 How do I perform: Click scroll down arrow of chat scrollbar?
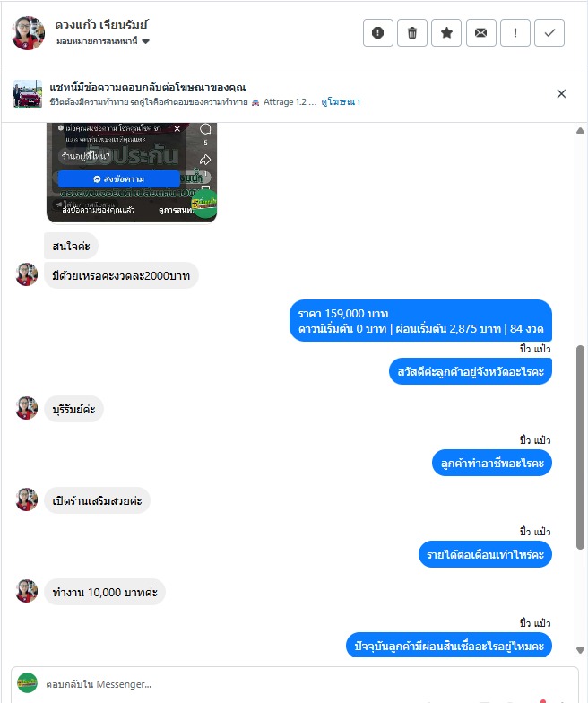pos(580,650)
